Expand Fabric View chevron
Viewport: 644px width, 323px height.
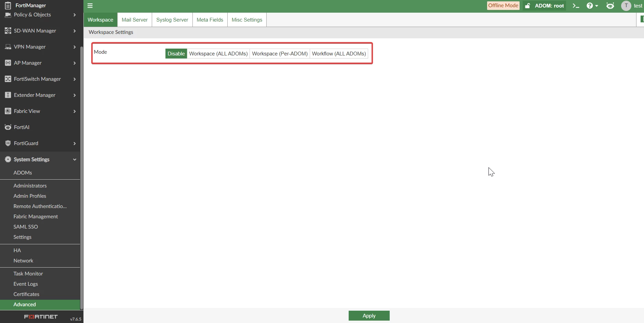[75, 111]
